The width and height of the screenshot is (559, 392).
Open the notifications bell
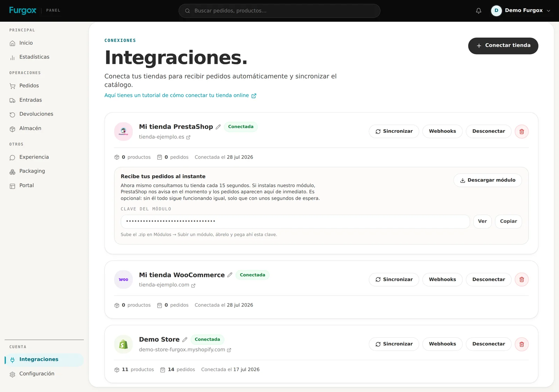[x=479, y=11]
